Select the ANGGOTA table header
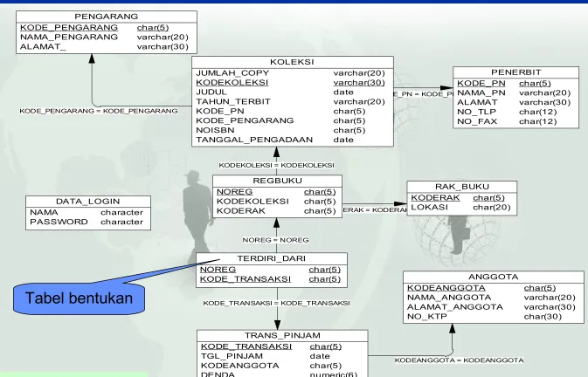Viewport: 588px width, 377px height. point(493,277)
